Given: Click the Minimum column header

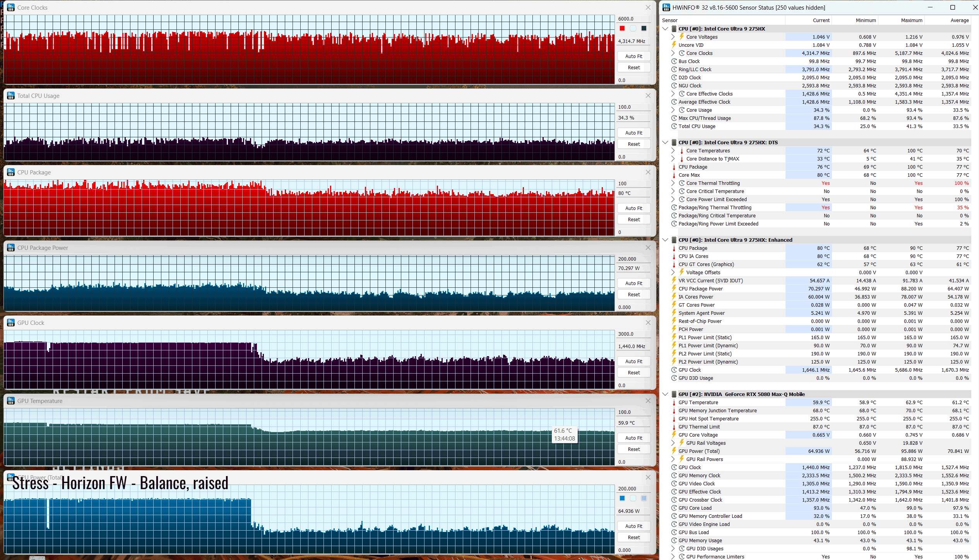Looking at the screenshot, I should pyautogui.click(x=866, y=20).
